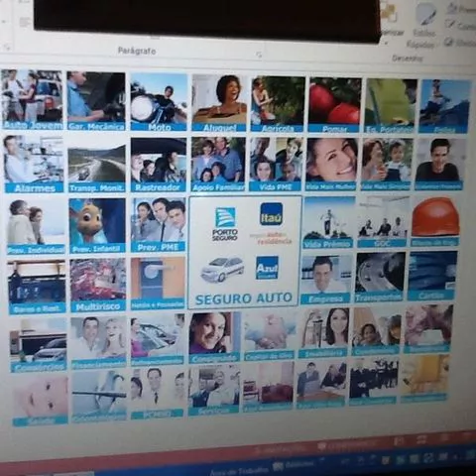The width and height of the screenshot is (476, 476).
Task: Click the Desenho group label
Action: pos(408,59)
